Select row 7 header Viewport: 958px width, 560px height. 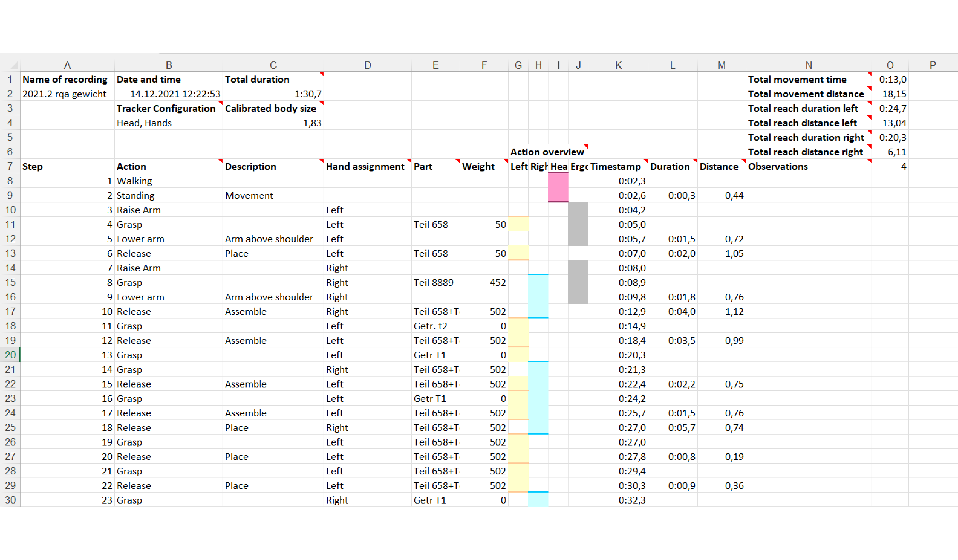click(10, 166)
